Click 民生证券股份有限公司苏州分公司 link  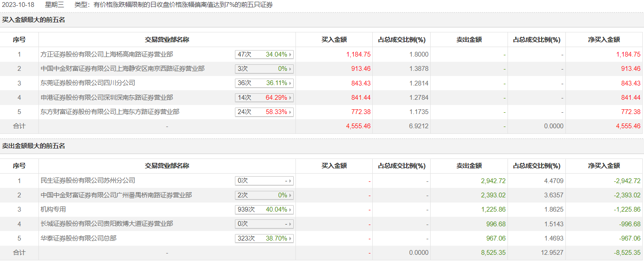[88, 181]
